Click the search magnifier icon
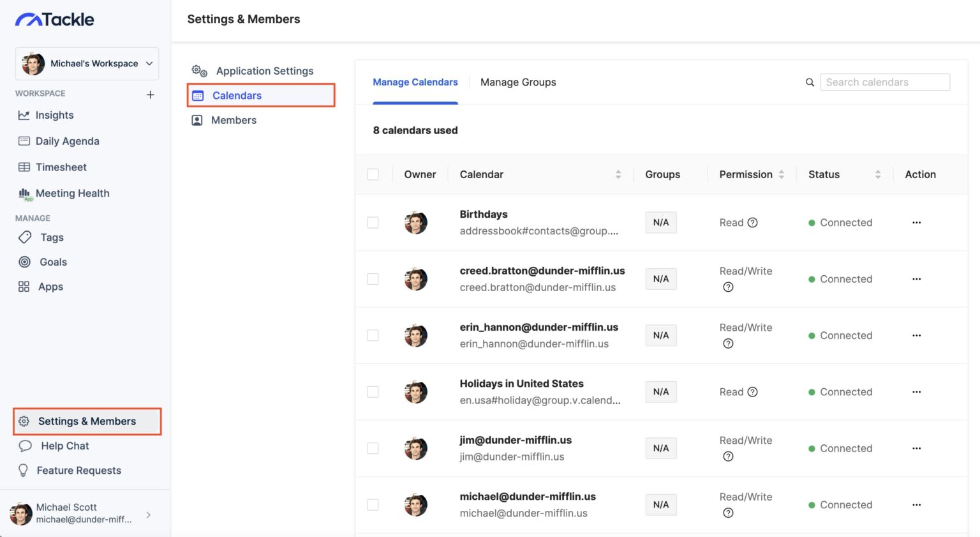Viewport: 980px width, 537px height. [810, 82]
